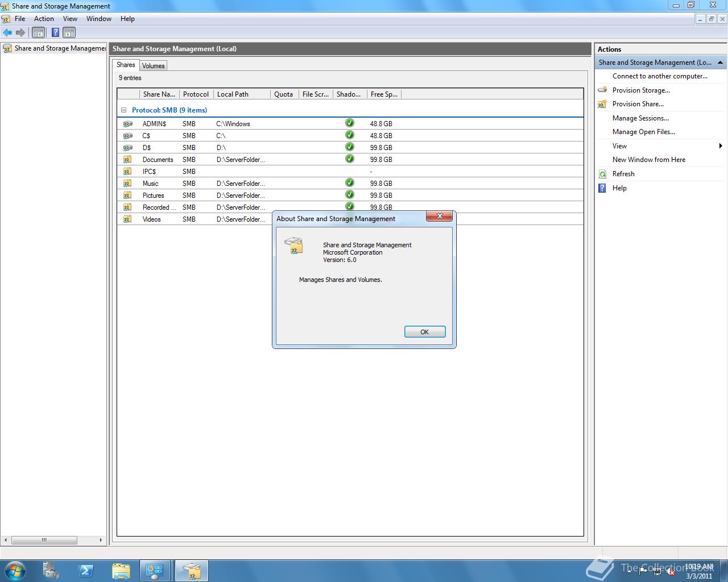Click Provision Share icon in Actions
The height and width of the screenshot is (582, 728).
click(x=603, y=104)
